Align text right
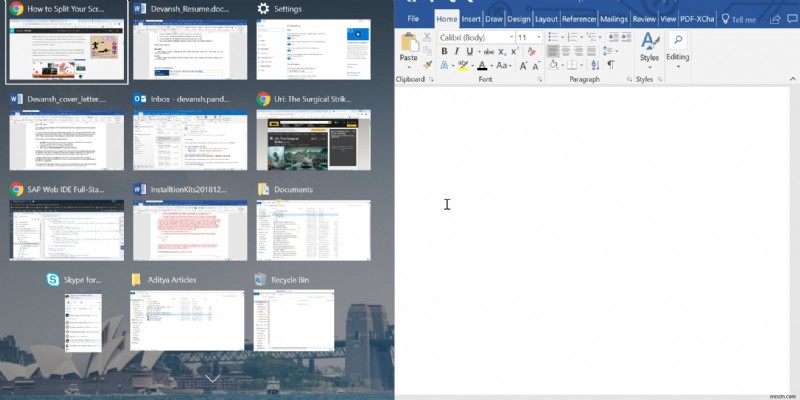Image resolution: width=800 pixels, height=400 pixels. click(579, 51)
